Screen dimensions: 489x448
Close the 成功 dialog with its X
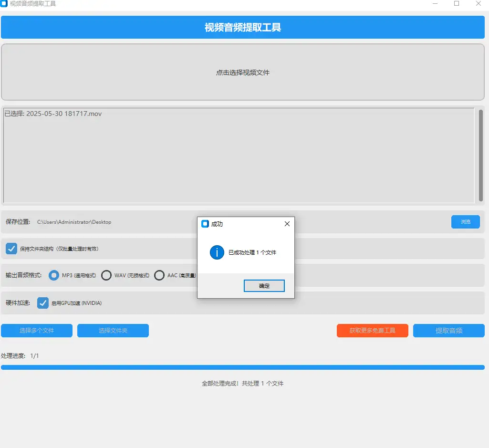287,224
